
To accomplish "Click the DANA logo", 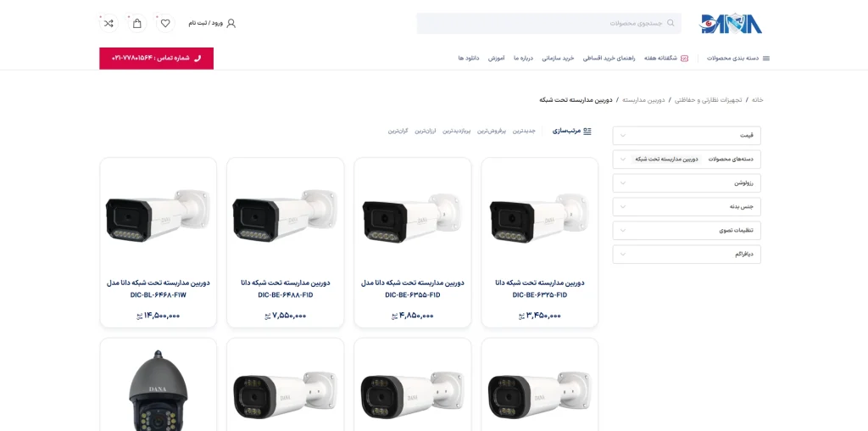I will (x=732, y=24).
